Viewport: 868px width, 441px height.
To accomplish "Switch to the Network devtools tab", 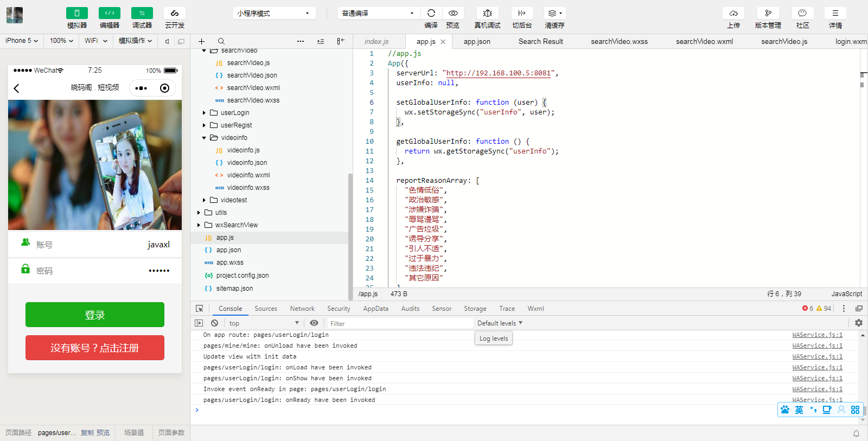I will pyautogui.click(x=302, y=309).
